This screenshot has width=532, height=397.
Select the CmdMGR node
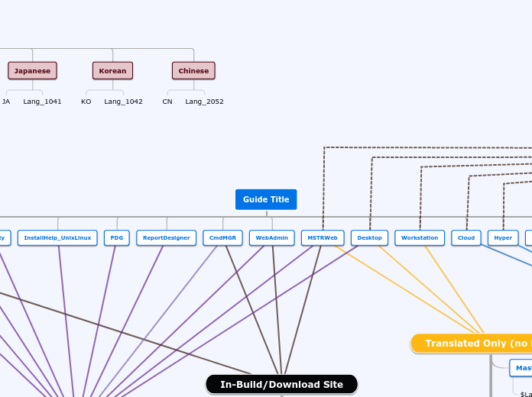click(222, 237)
